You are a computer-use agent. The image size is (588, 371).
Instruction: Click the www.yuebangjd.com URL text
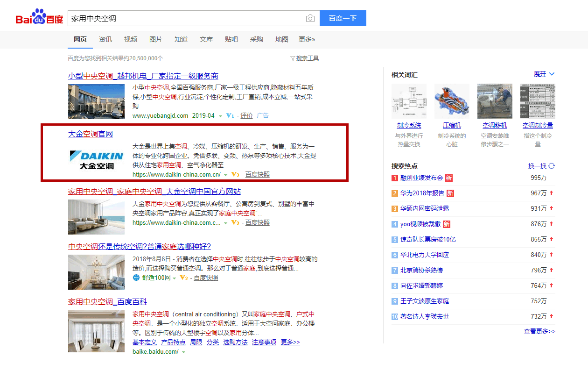coord(160,115)
